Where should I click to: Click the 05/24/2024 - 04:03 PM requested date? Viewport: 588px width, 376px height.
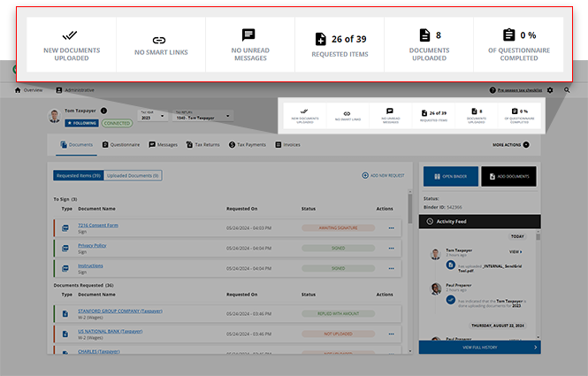pyautogui.click(x=248, y=228)
